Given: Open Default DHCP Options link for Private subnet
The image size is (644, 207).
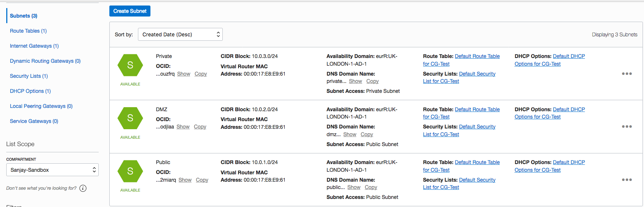Looking at the screenshot, I should [569, 56].
